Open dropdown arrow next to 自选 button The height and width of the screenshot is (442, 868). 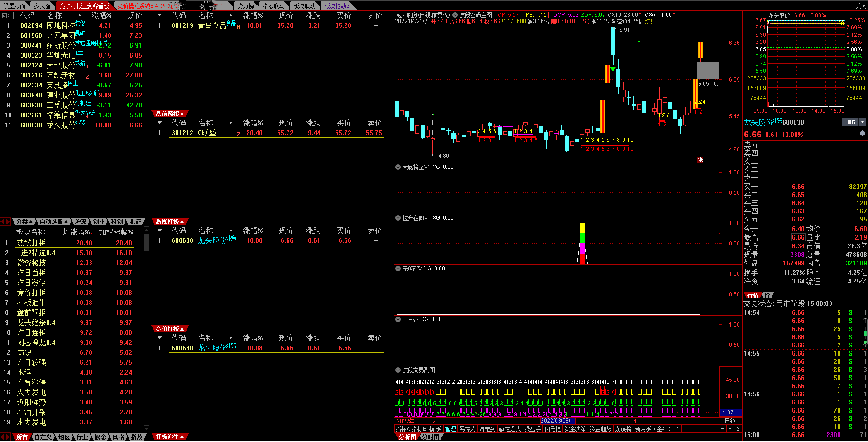[863, 122]
